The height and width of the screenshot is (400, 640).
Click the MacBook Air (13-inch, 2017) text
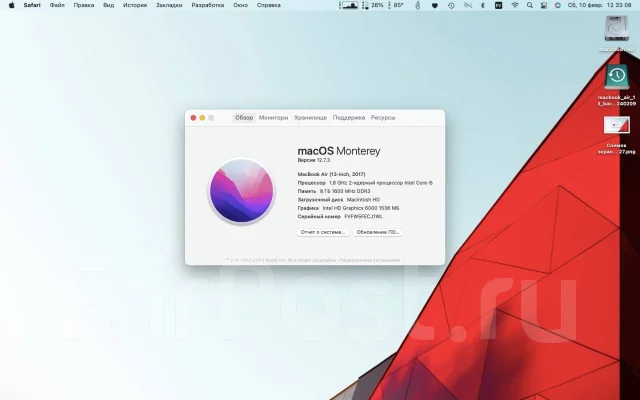tap(331, 174)
